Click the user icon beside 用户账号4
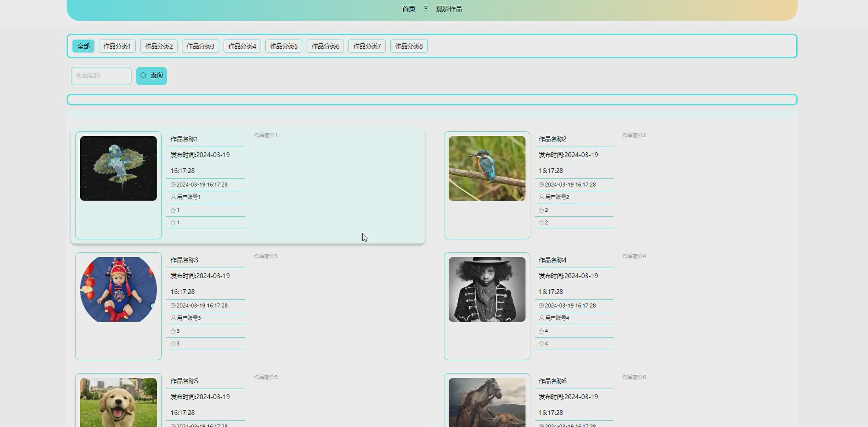 click(541, 318)
